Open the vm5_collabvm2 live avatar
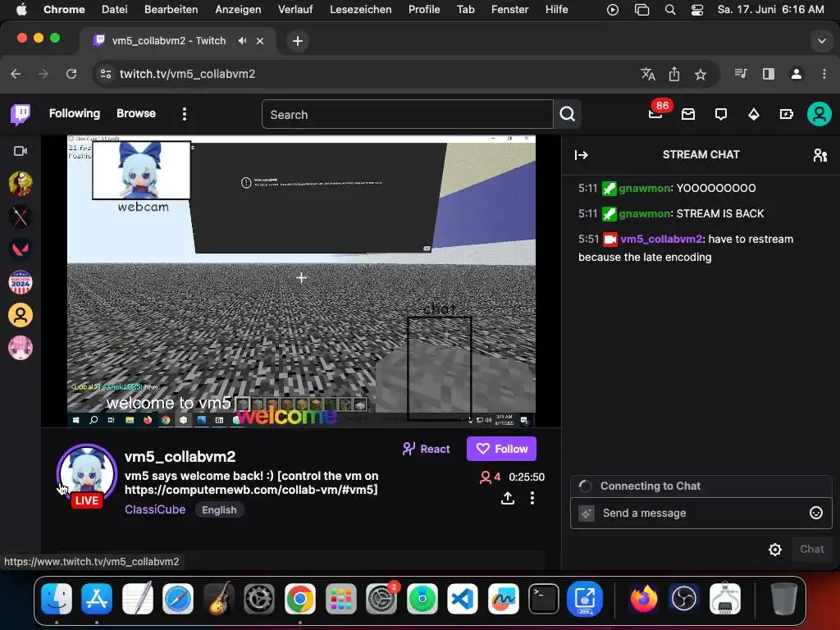The height and width of the screenshot is (630, 840). pyautogui.click(x=87, y=475)
